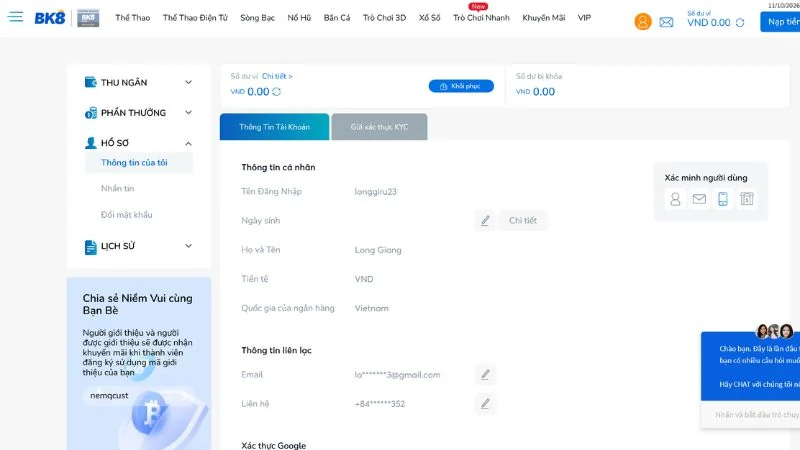The image size is (800, 450).
Task: Collapse the Hồ Sơ section chevron
Action: pos(188,143)
